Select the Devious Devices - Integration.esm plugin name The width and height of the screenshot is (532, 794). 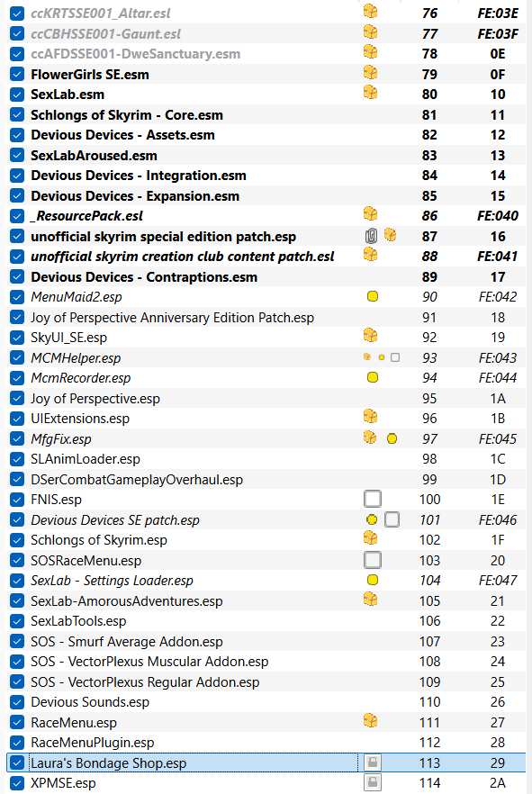[139, 176]
